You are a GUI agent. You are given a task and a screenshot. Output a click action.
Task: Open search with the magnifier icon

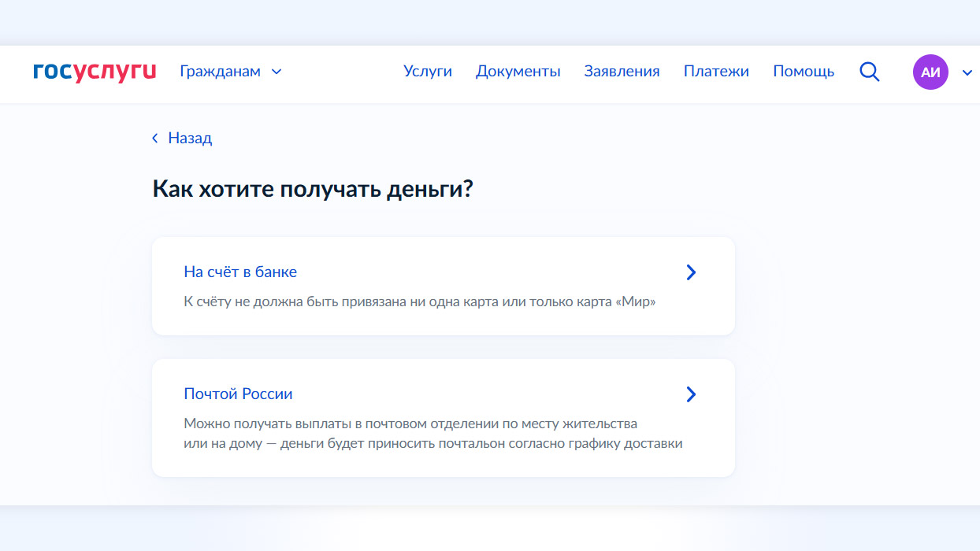[x=869, y=72]
